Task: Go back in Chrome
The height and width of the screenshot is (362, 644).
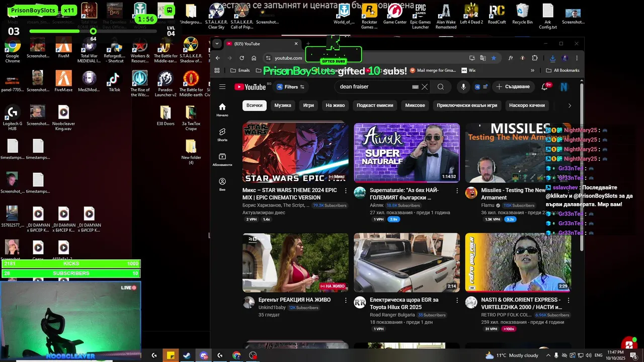Action: pos(218,58)
